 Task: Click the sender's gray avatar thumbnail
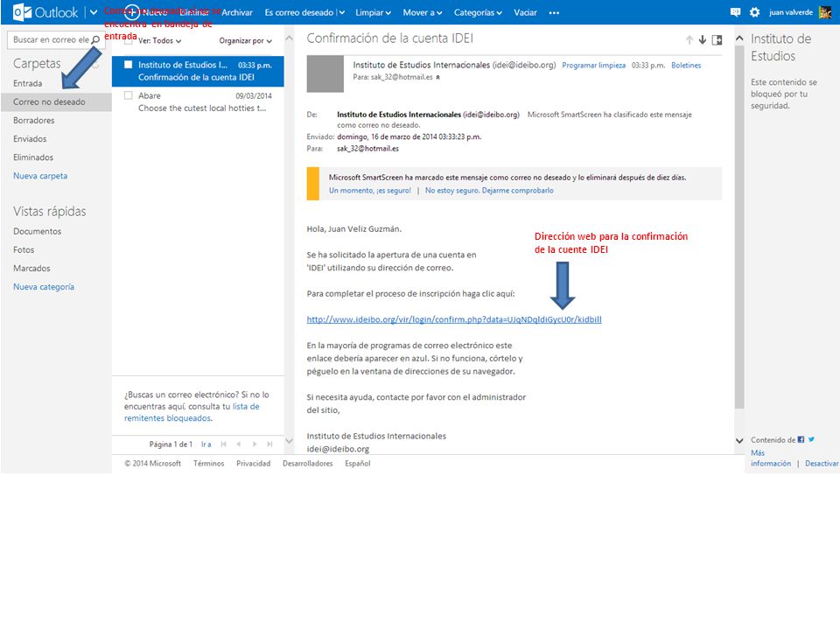(x=325, y=73)
